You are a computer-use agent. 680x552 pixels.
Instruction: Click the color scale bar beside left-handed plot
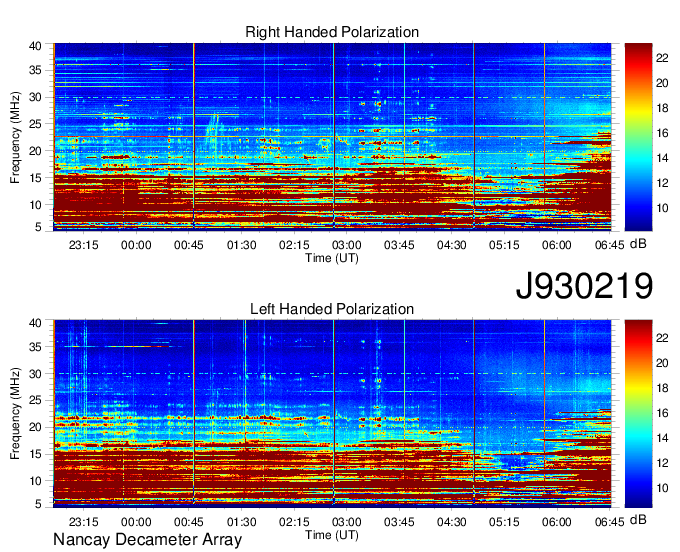pyautogui.click(x=638, y=414)
